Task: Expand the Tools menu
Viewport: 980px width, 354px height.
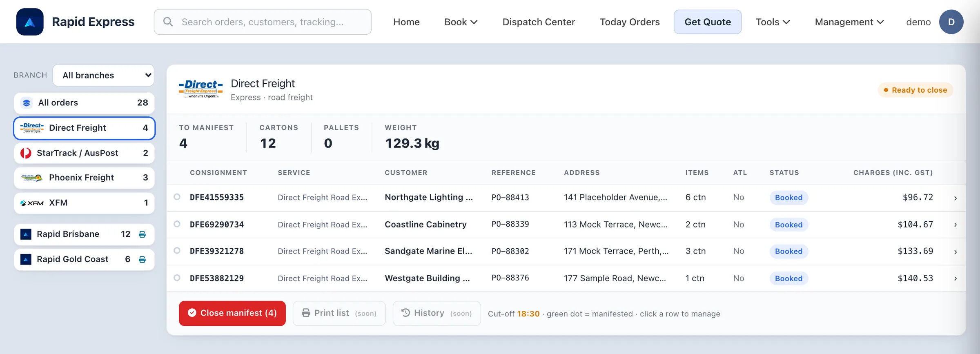Action: pyautogui.click(x=773, y=22)
